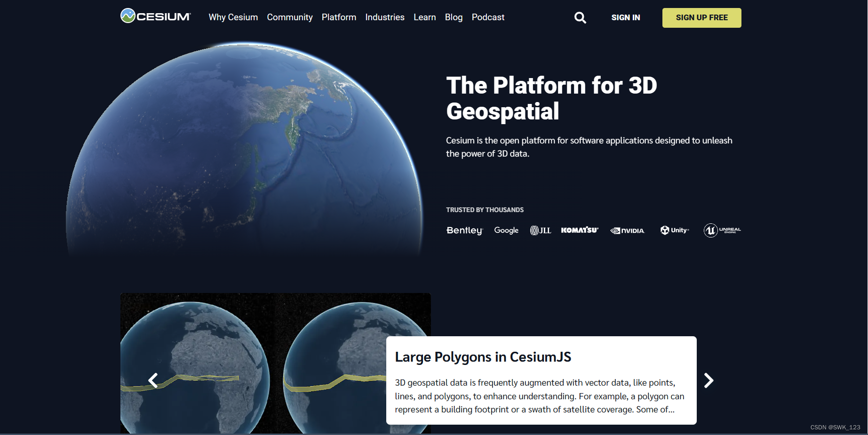The width and height of the screenshot is (868, 435).
Task: Click the Unity logo
Action: (x=675, y=230)
